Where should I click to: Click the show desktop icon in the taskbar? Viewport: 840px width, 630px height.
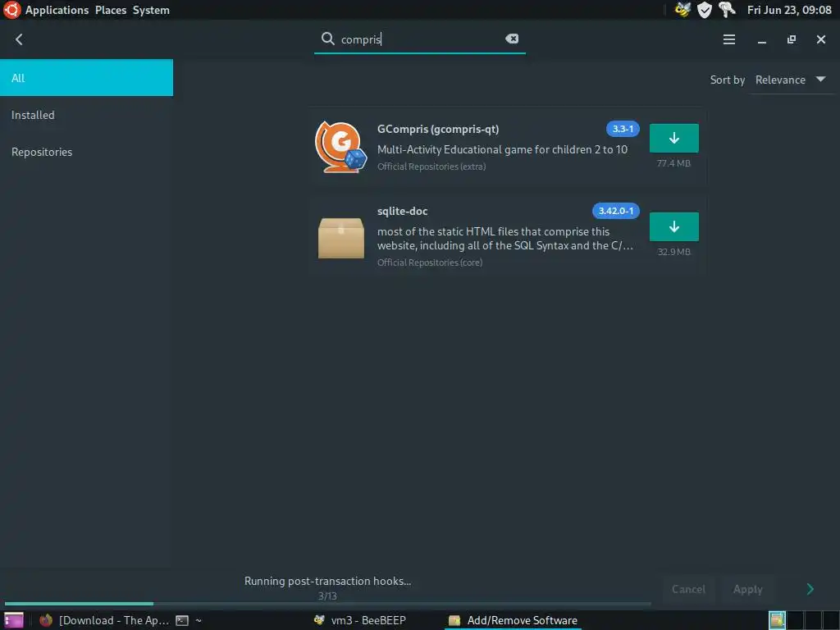coord(13,620)
